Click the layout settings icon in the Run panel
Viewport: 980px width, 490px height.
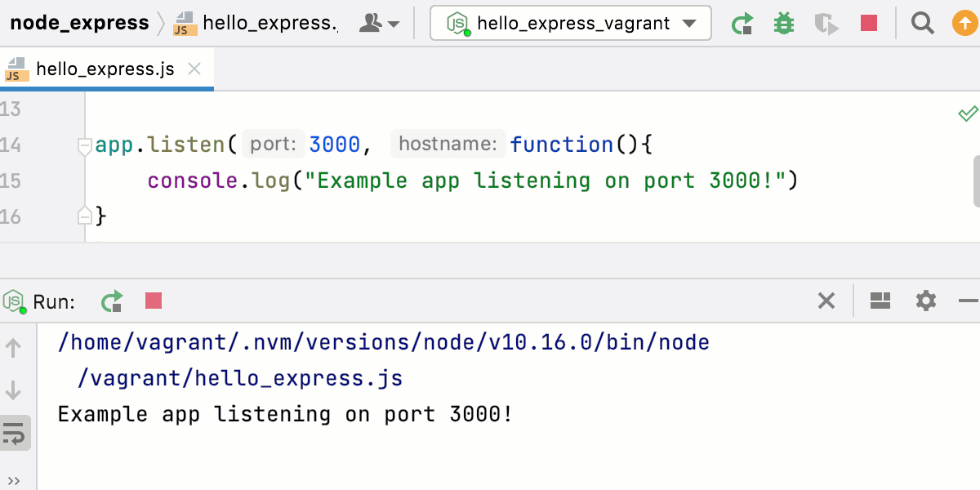tap(880, 301)
